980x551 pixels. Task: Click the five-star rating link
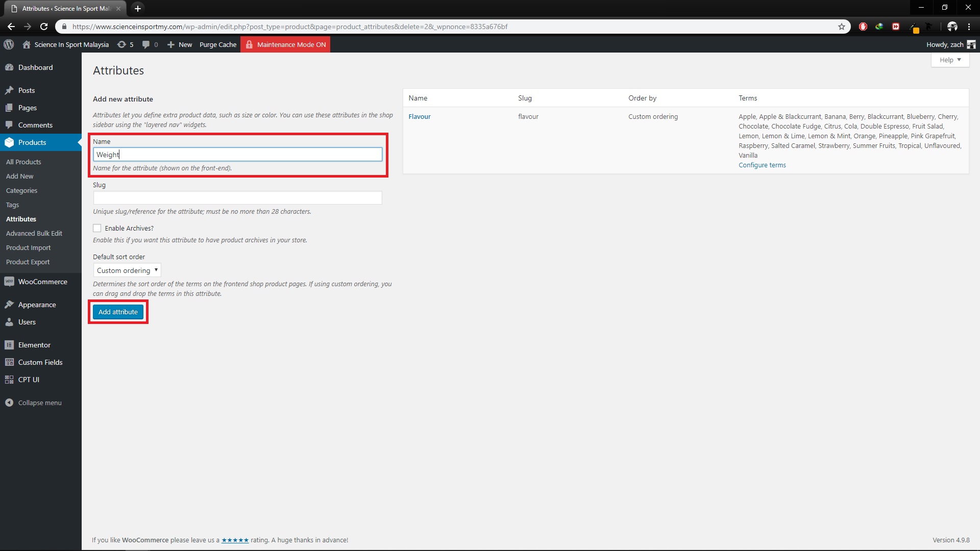click(235, 540)
